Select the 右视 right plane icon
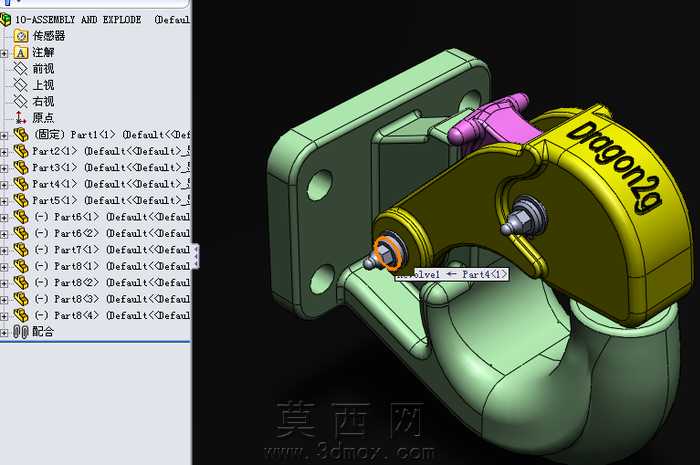Viewport: 700px width, 465px height. point(21,101)
